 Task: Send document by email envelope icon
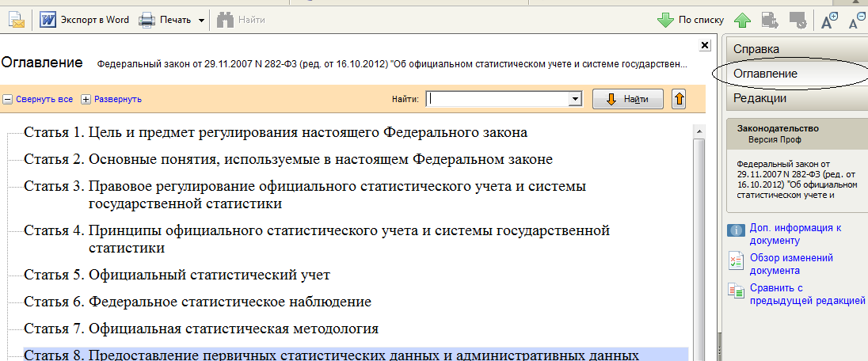[16, 20]
